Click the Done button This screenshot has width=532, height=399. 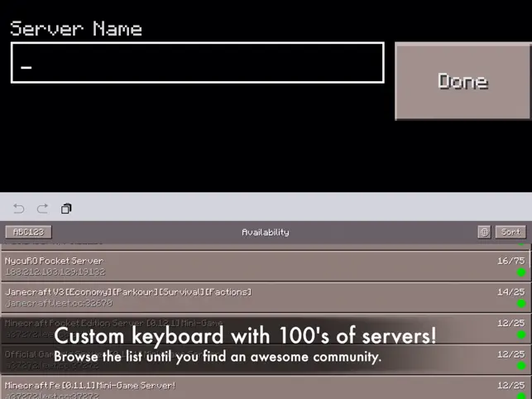click(463, 81)
